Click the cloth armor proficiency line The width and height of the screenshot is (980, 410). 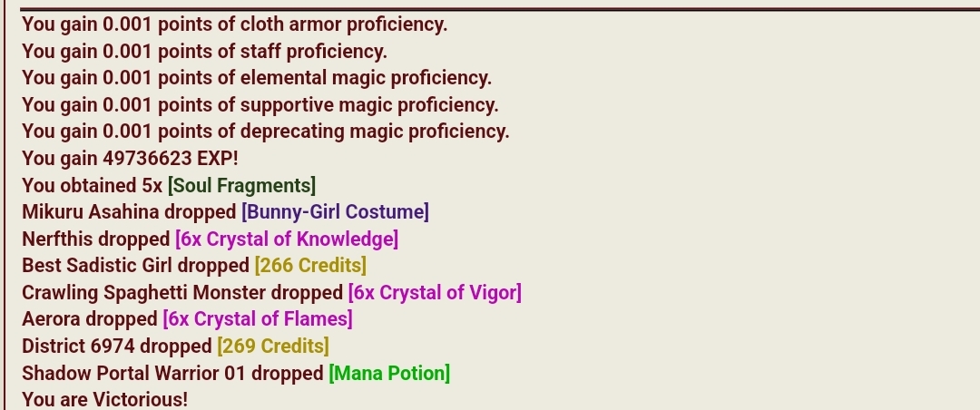pyautogui.click(x=235, y=24)
